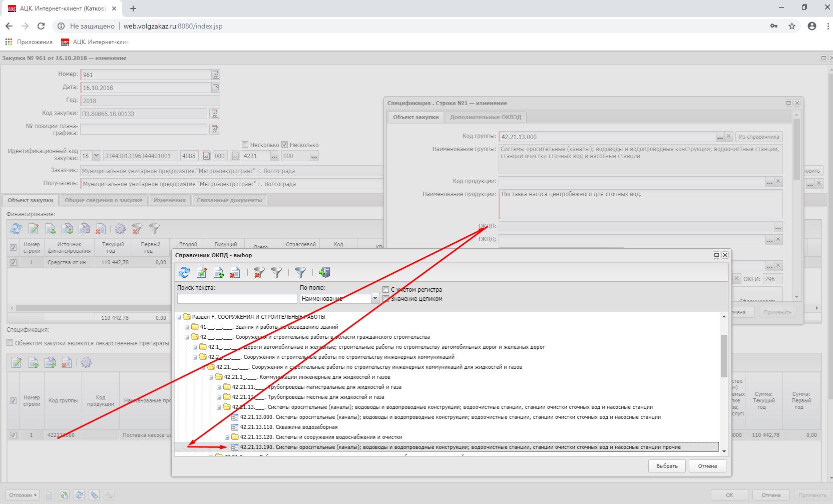The height and width of the screenshot is (504, 833).
Task: Check 'Объектом закупки являются лекарственные препараты'
Action: click(10, 343)
